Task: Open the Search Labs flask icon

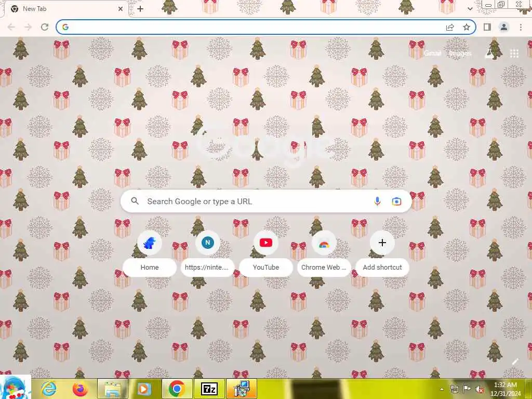Action: coord(489,54)
